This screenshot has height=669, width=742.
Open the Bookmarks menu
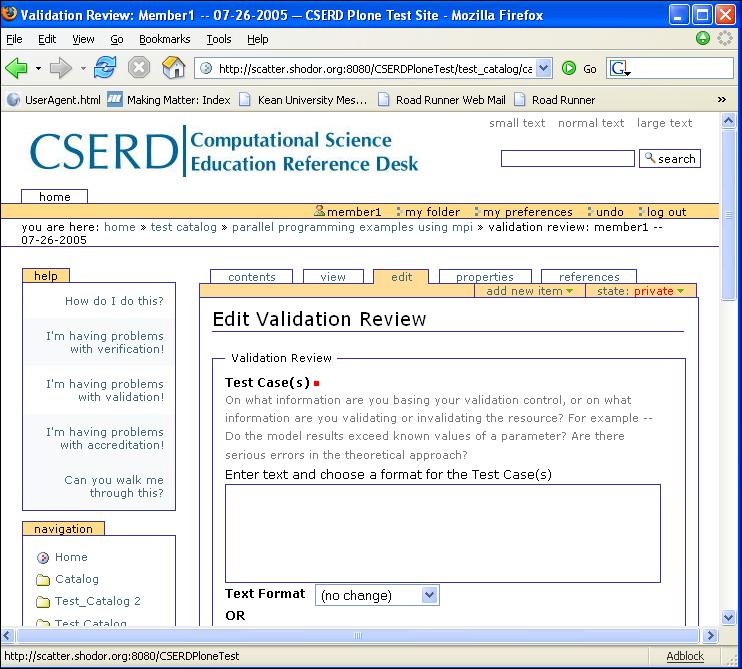pyautogui.click(x=163, y=39)
